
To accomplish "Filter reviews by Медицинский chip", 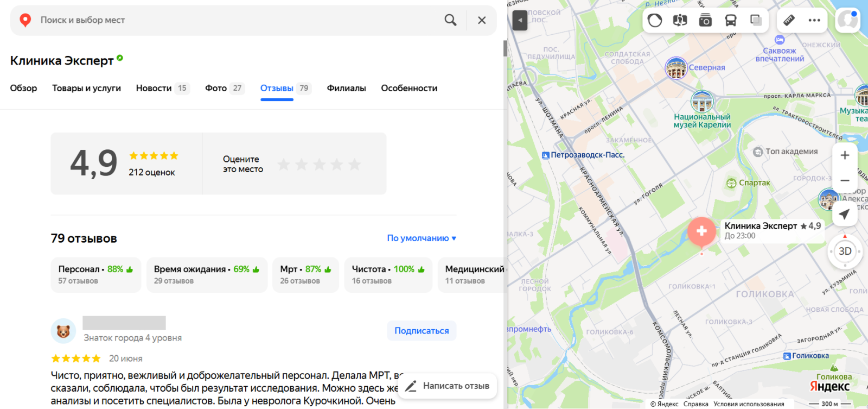I will click(x=472, y=275).
